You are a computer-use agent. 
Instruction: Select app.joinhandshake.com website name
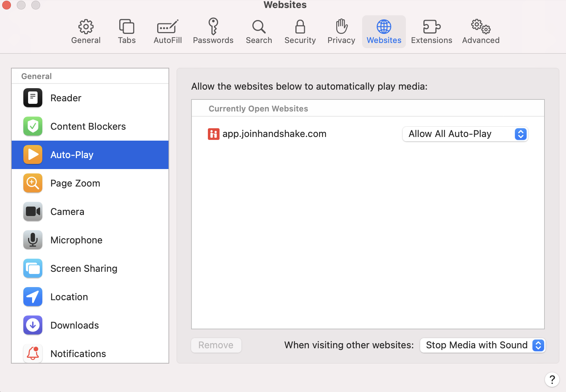point(275,134)
